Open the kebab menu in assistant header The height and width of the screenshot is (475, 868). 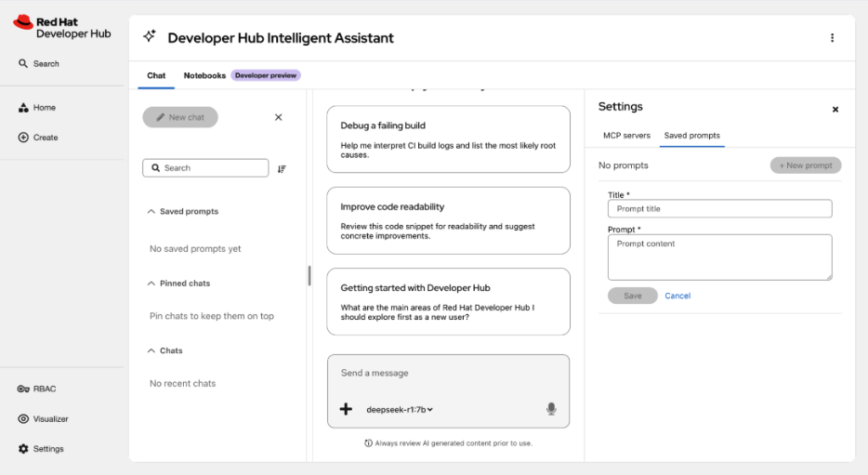click(x=832, y=37)
